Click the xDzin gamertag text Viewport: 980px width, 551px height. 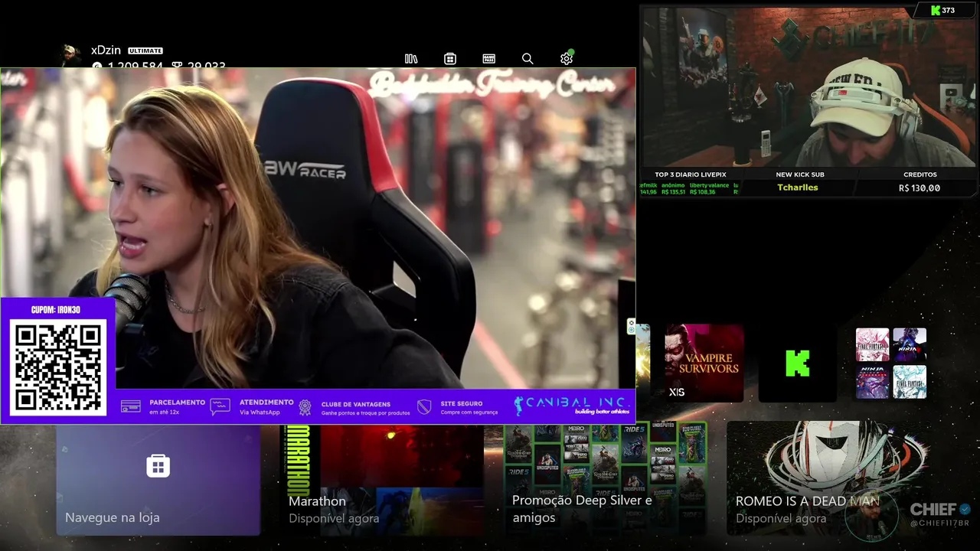(106, 51)
